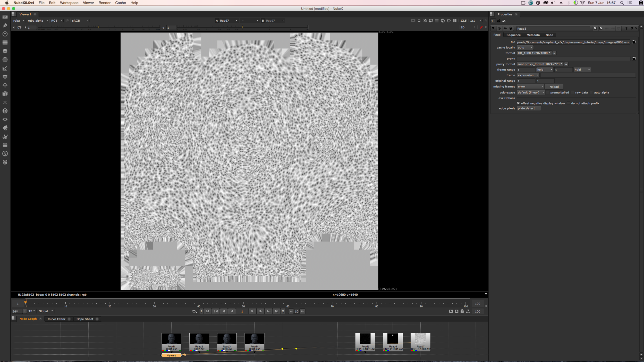This screenshot has width=644, height=362.
Task: Open the Color tools palette icon
Action: tap(5, 51)
